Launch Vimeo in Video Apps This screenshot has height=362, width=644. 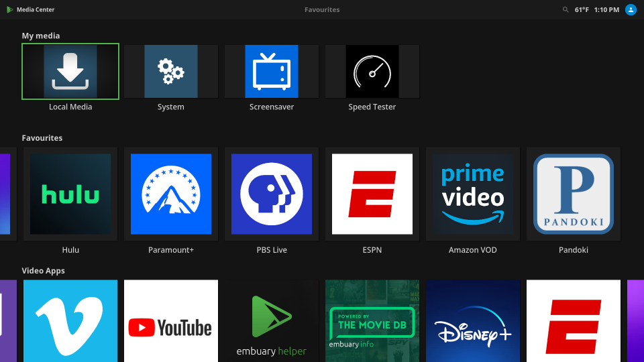[x=70, y=322]
